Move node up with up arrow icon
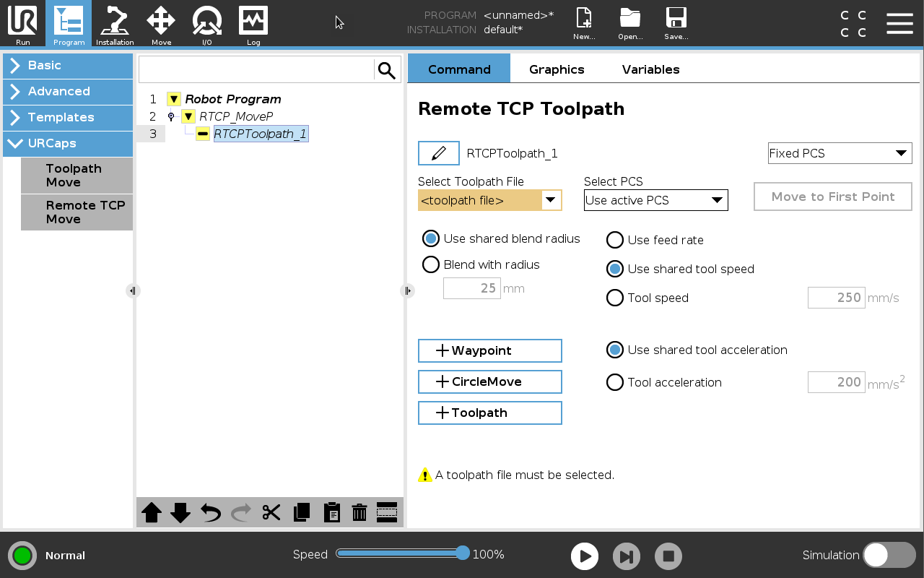Viewport: 924px width, 578px height. 152,513
